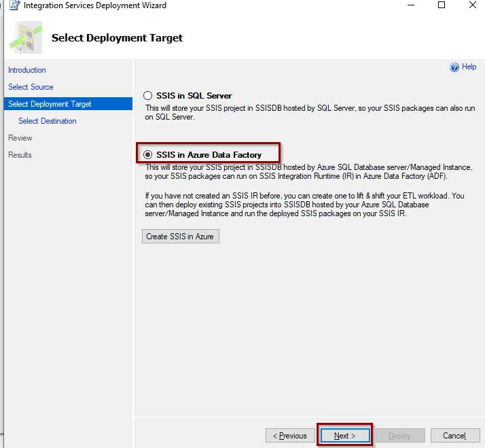The width and height of the screenshot is (485, 448).
Task: Open the Select Destination sub-step
Action: pyautogui.click(x=48, y=121)
